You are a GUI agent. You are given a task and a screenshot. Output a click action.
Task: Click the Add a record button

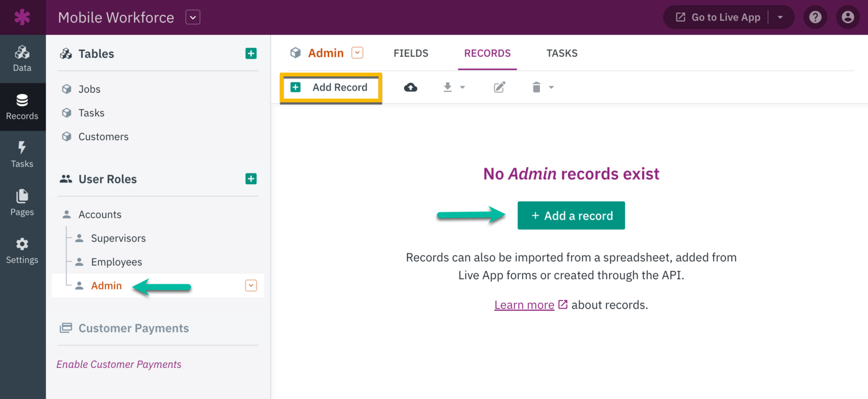pos(571,215)
